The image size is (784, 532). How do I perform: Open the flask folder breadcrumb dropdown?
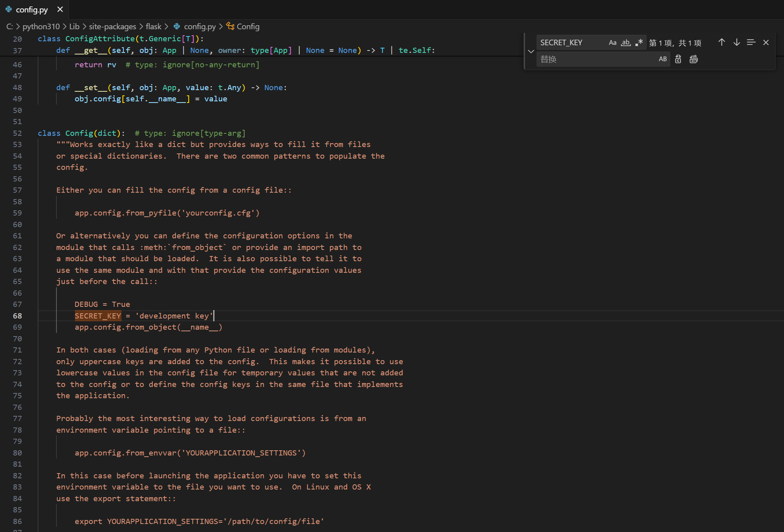pos(154,26)
